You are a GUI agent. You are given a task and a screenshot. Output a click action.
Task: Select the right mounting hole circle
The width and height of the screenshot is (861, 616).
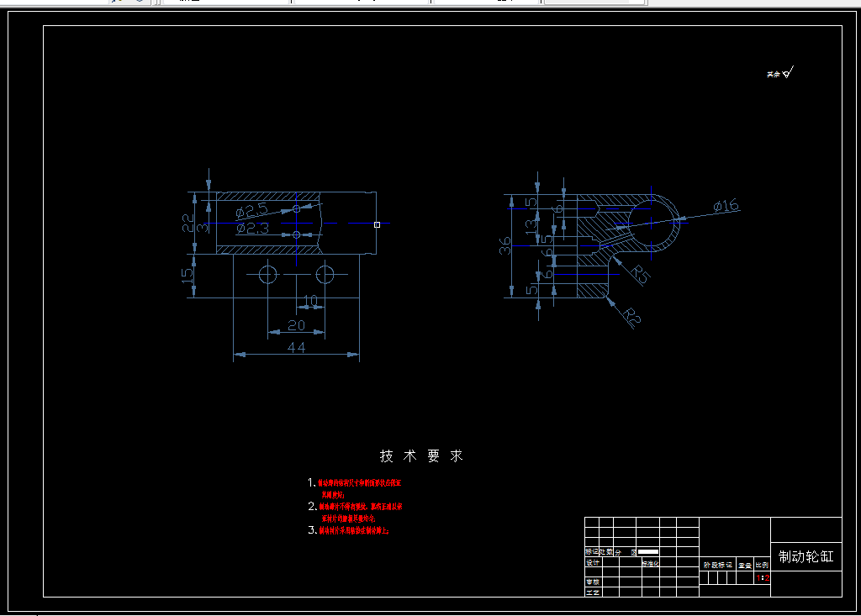(325, 274)
